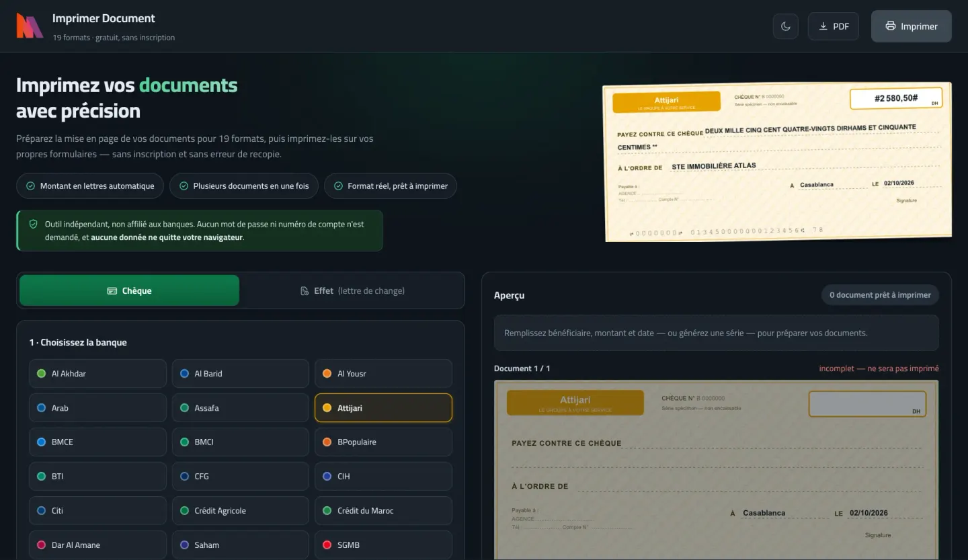Click the Imprimer print button
The height and width of the screenshot is (560, 968).
(912, 26)
